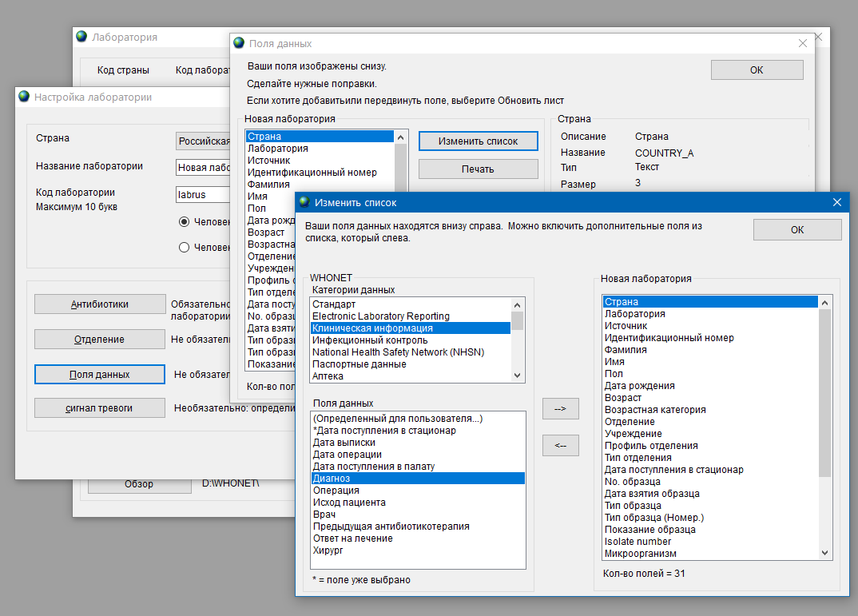Click the --> button to add the field
The height and width of the screenshot is (616, 858).
[560, 408]
